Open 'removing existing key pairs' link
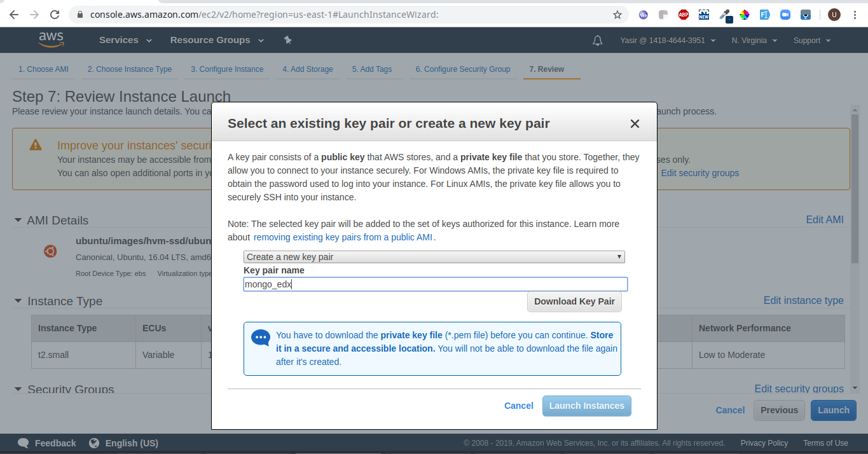The height and width of the screenshot is (454, 868). coord(343,237)
